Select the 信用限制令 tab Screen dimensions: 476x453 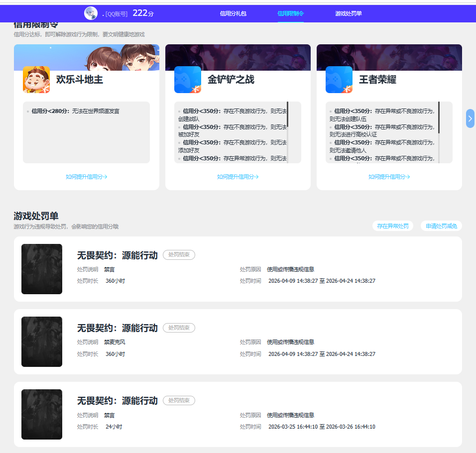pyautogui.click(x=290, y=13)
